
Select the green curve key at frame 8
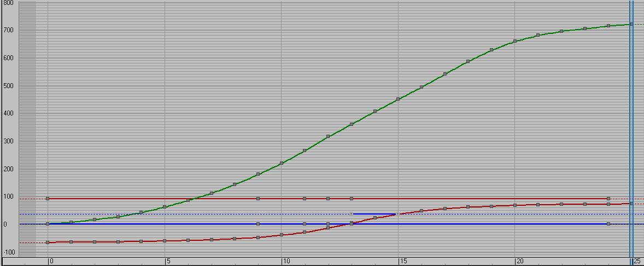[235, 184]
